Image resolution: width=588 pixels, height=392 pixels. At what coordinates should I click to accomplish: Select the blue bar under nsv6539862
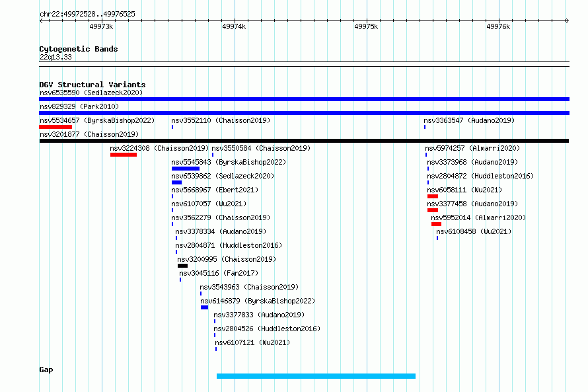coord(176,182)
